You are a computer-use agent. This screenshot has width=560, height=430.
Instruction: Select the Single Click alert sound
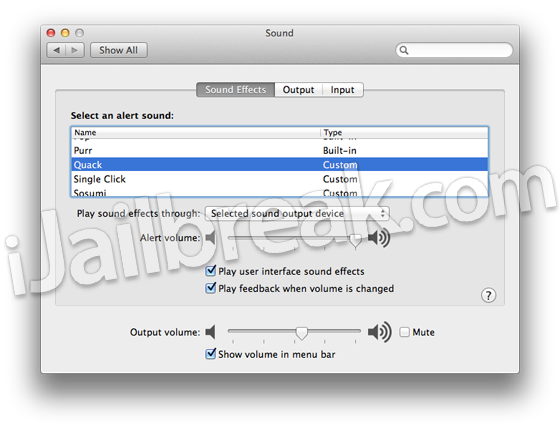point(280,179)
